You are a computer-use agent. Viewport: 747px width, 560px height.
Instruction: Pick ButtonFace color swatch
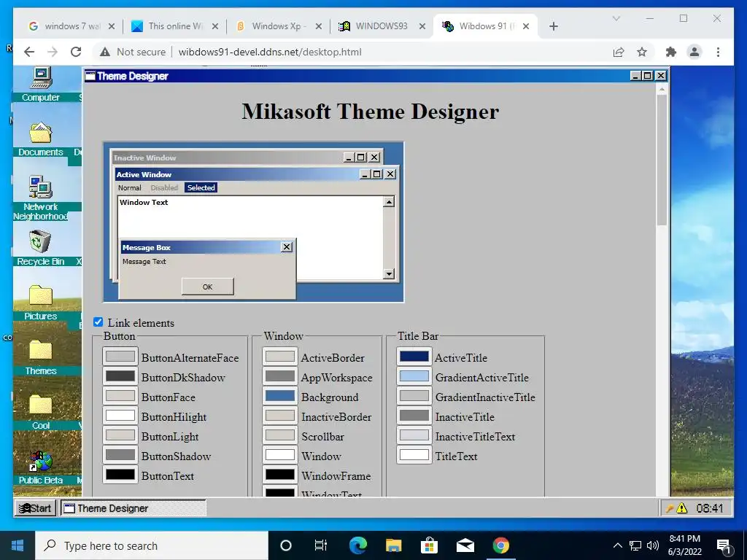(120, 396)
